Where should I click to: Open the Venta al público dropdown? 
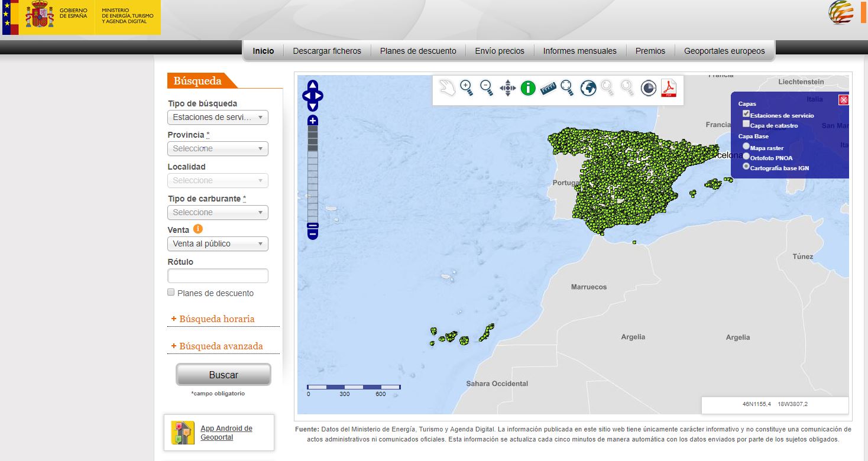click(x=218, y=244)
